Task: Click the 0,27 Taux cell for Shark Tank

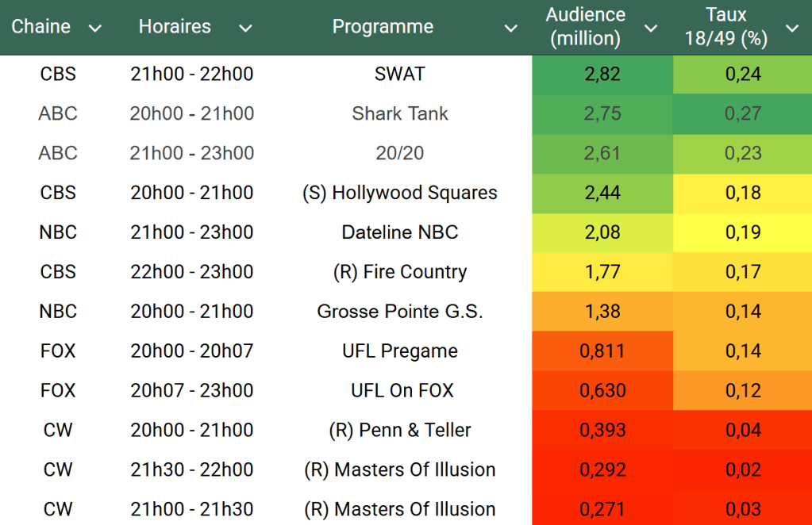Action: click(743, 114)
